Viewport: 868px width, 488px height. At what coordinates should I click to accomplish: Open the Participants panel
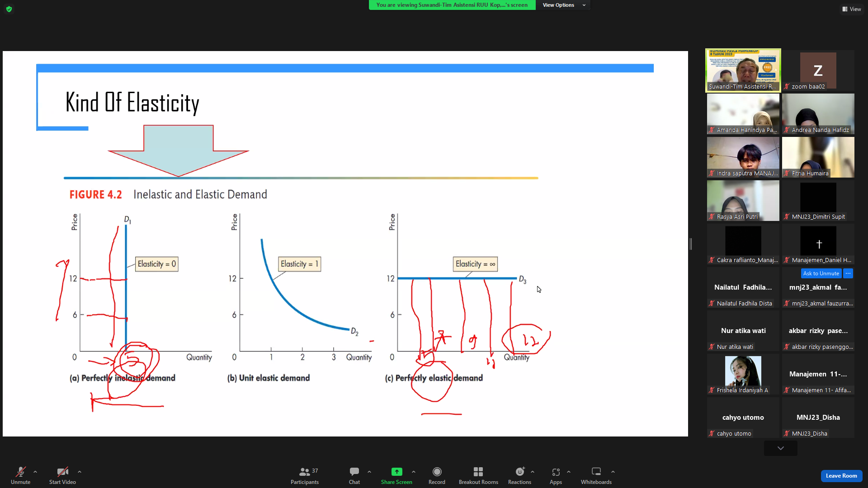click(x=305, y=475)
